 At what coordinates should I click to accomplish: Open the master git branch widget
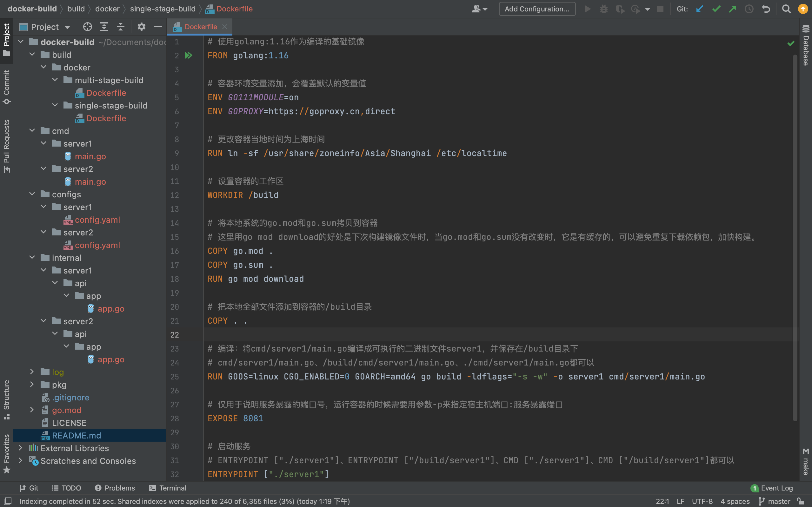(775, 501)
